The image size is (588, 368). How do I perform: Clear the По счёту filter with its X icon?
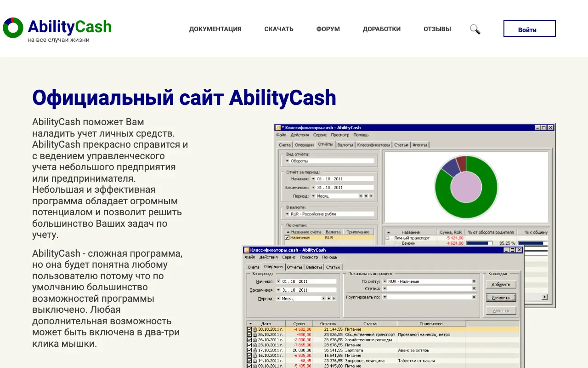click(x=474, y=281)
